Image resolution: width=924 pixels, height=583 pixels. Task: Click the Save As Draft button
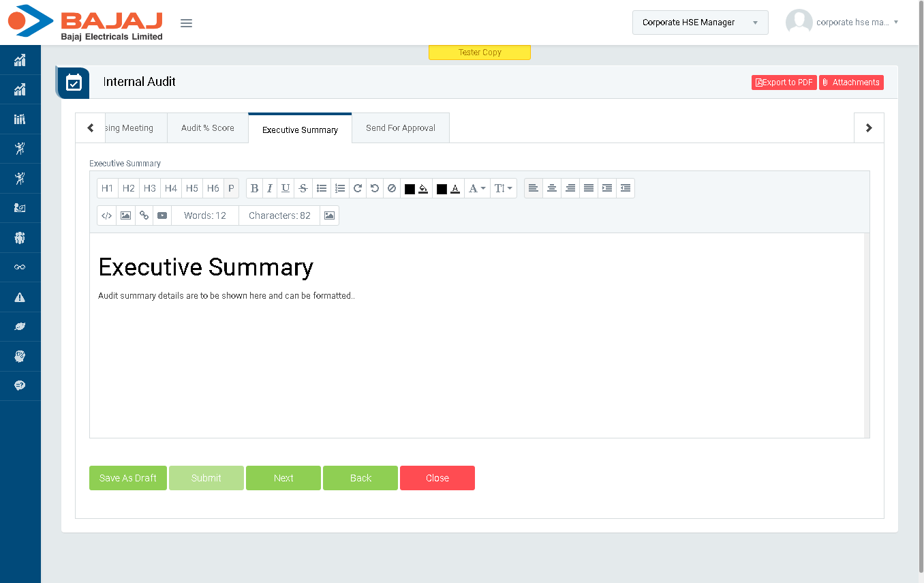128,478
